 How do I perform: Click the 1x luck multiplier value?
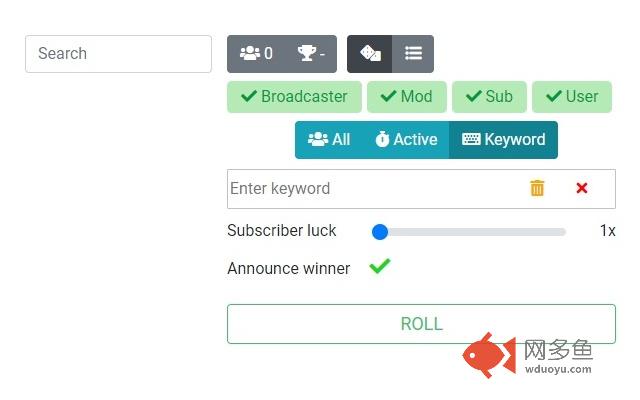coord(607,231)
